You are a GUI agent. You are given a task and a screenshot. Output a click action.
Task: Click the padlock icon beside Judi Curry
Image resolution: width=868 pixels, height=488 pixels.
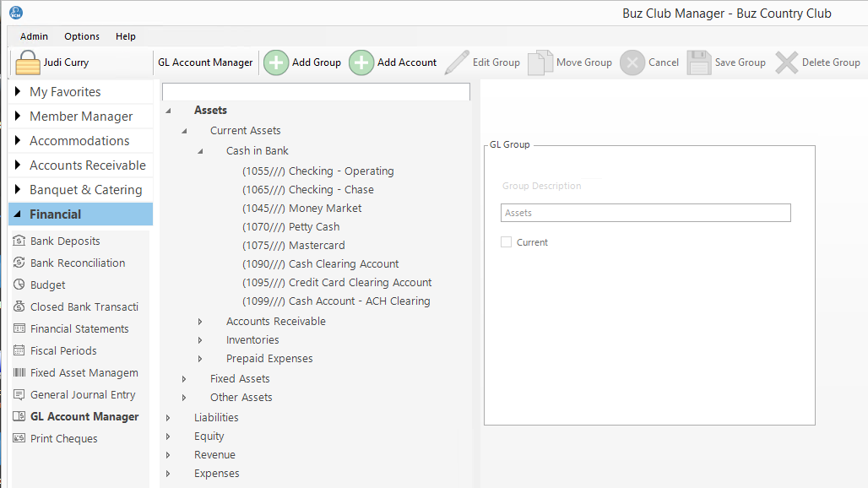click(28, 63)
